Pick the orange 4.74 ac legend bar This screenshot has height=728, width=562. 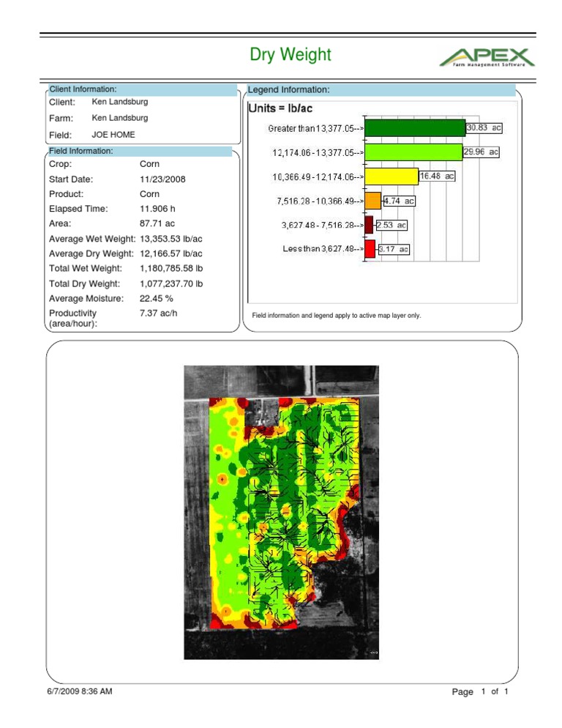coord(372,201)
